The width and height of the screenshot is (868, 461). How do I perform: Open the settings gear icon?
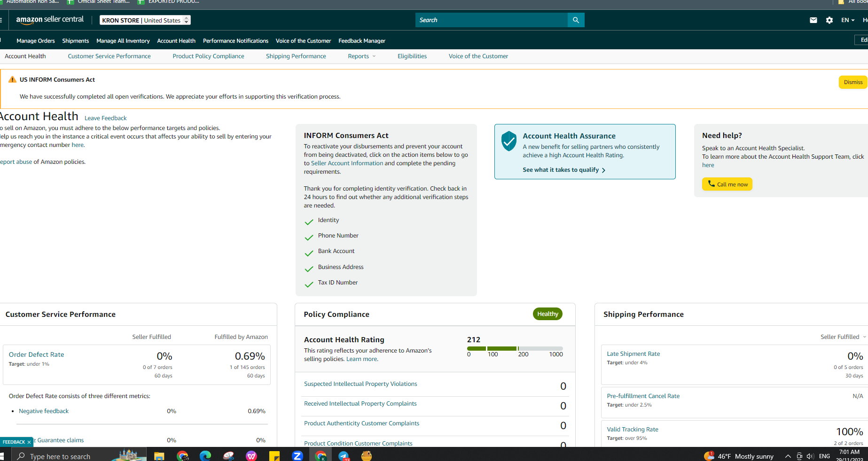click(829, 20)
